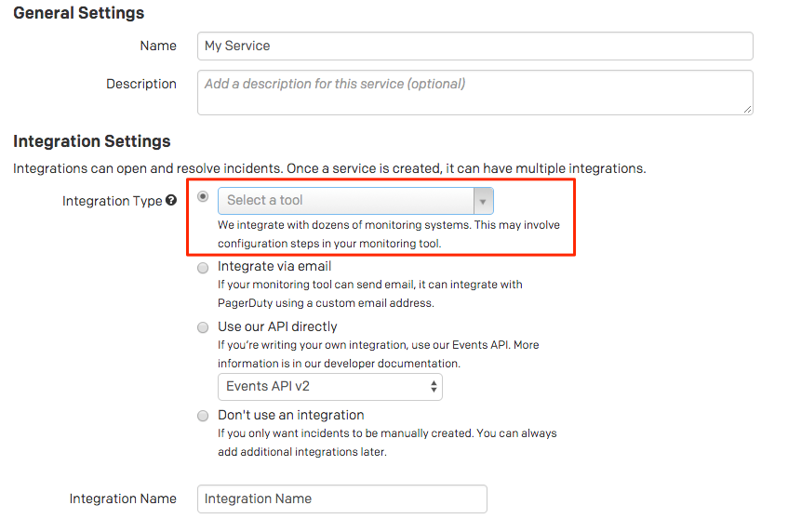Screen dimensions: 788x532
Task: Select the radio button beside Select a tool
Action: click(203, 197)
